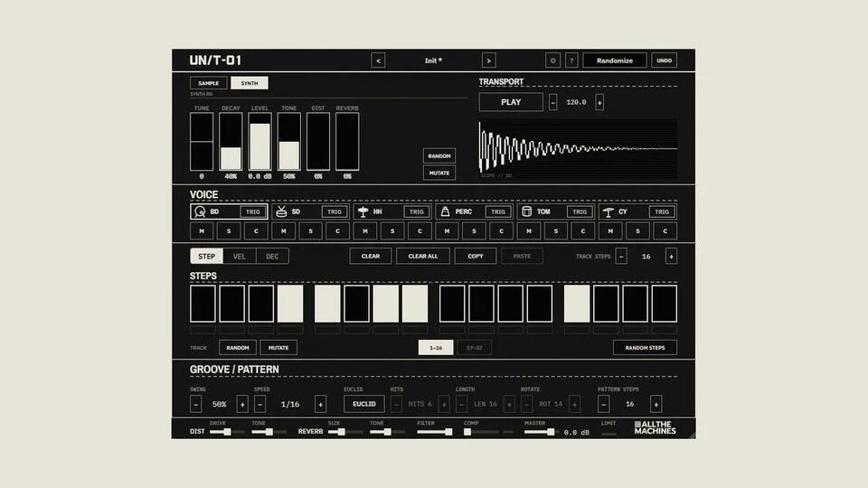
Task: Decrease track steps count
Action: point(621,256)
